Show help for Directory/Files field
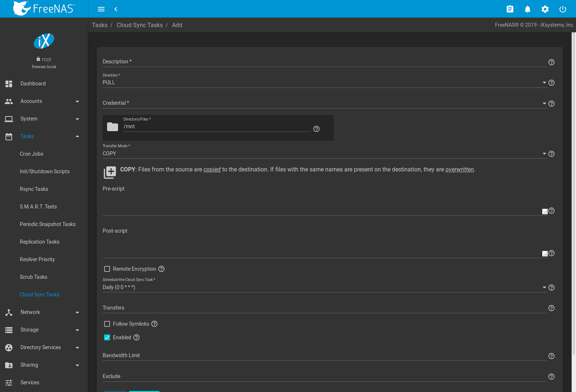This screenshot has width=576, height=392. (x=316, y=129)
